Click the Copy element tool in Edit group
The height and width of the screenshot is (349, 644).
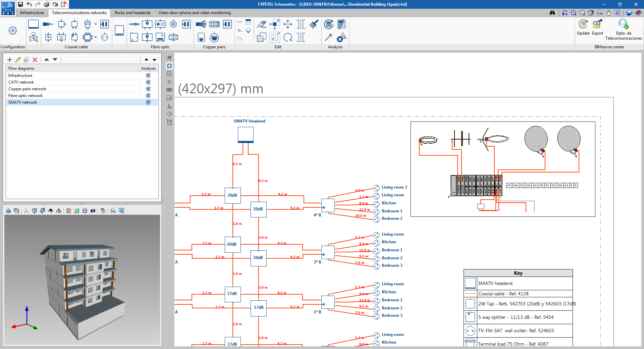[261, 37]
